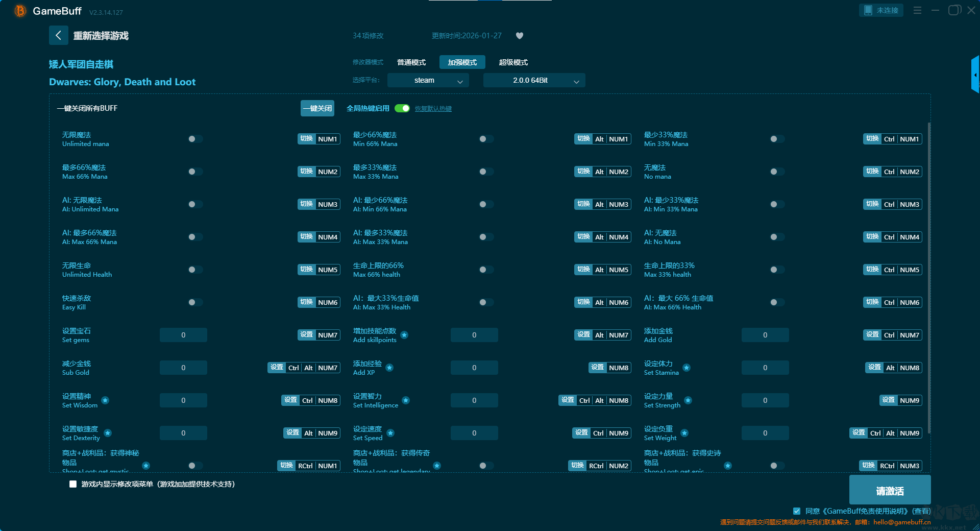Click the star icon next to Set Weight
The height and width of the screenshot is (531, 980).
pos(684,433)
